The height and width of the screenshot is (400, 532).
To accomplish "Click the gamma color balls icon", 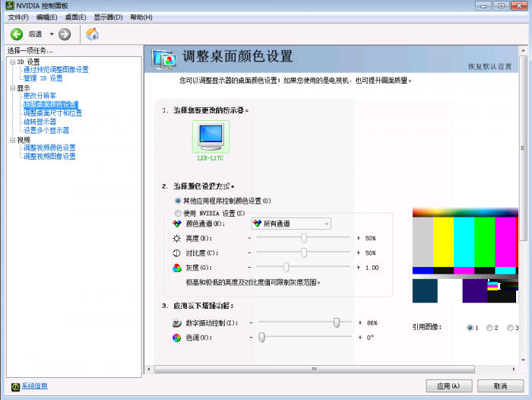I will [x=177, y=268].
